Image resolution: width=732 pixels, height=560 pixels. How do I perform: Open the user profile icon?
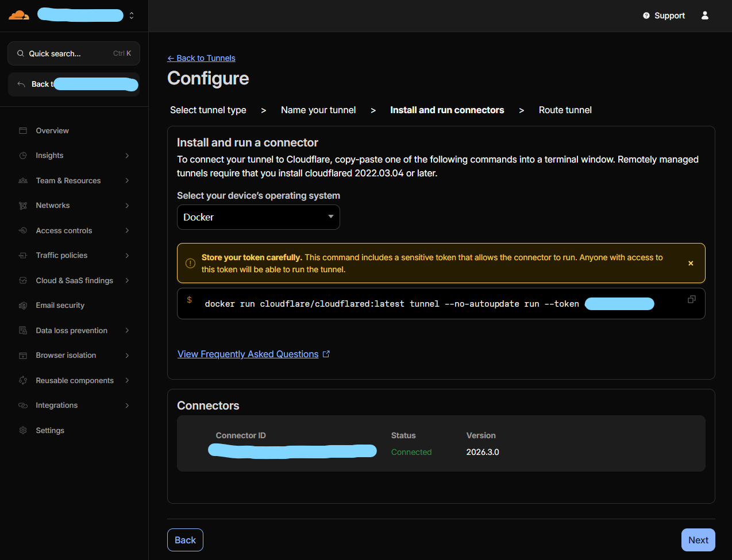(x=705, y=16)
